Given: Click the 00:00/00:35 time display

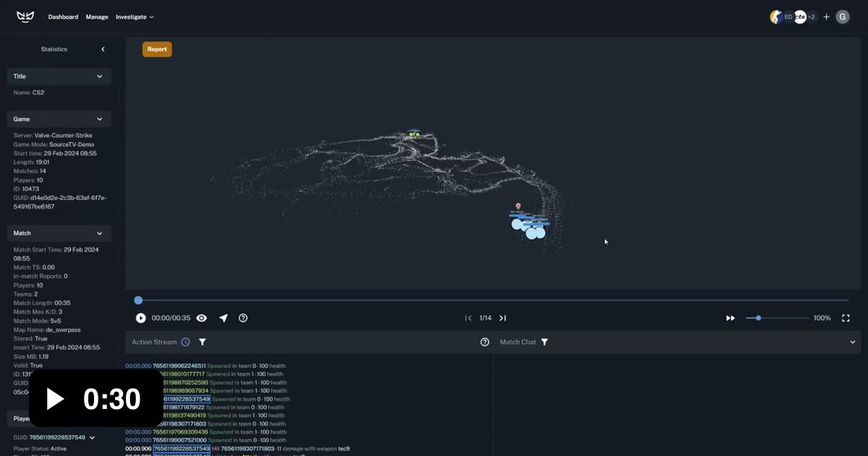Looking at the screenshot, I should pyautogui.click(x=171, y=318).
